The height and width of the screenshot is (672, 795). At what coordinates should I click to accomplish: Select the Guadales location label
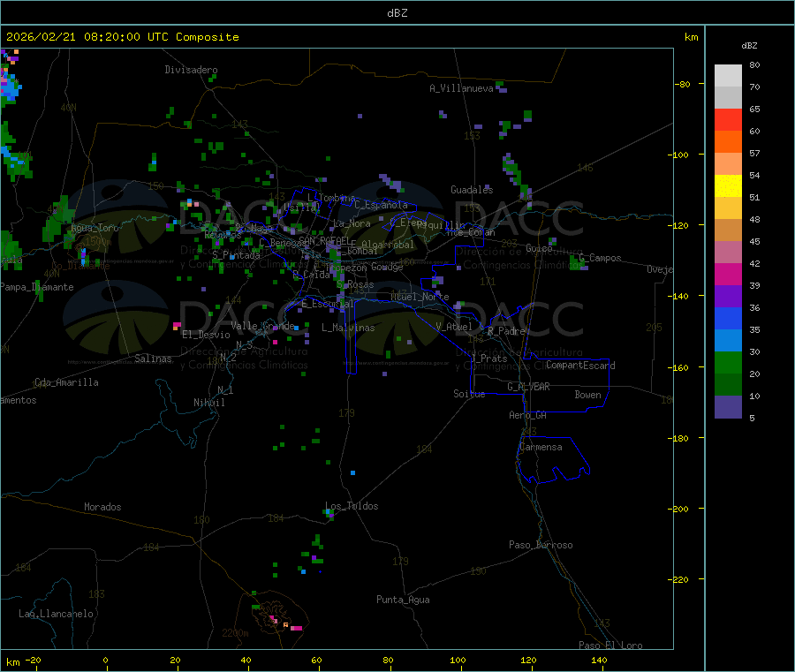[472, 190]
